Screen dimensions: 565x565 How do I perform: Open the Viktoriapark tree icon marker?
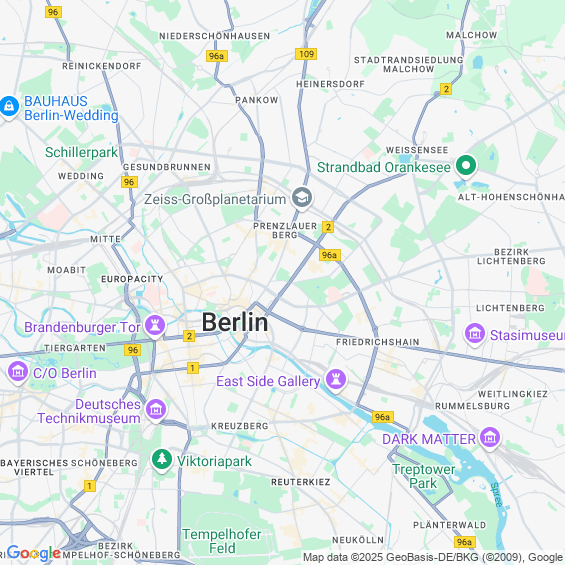pos(162,460)
